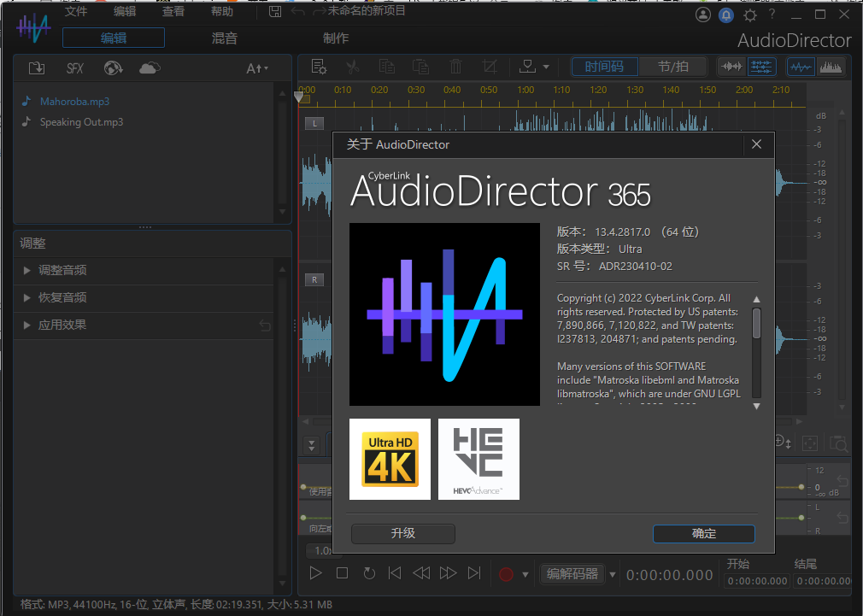Open the notifications bell icon
This screenshot has height=616, width=863.
tap(726, 15)
